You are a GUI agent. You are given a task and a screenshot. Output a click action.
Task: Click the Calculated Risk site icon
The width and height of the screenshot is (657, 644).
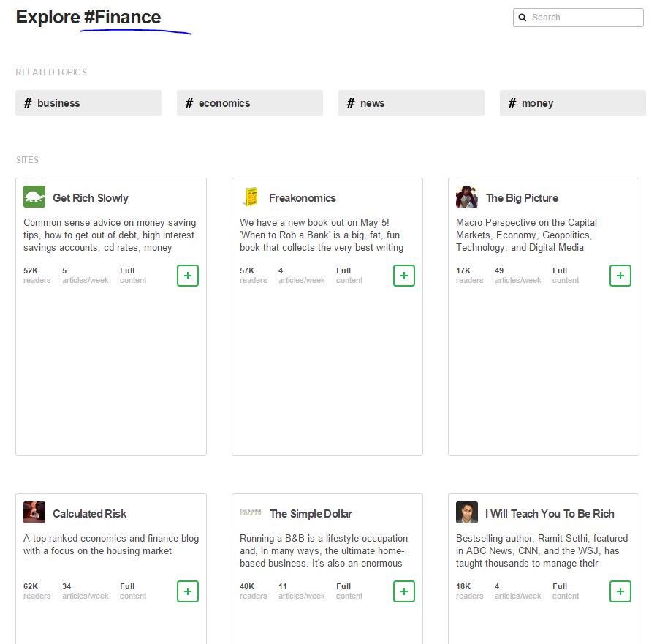coord(34,513)
